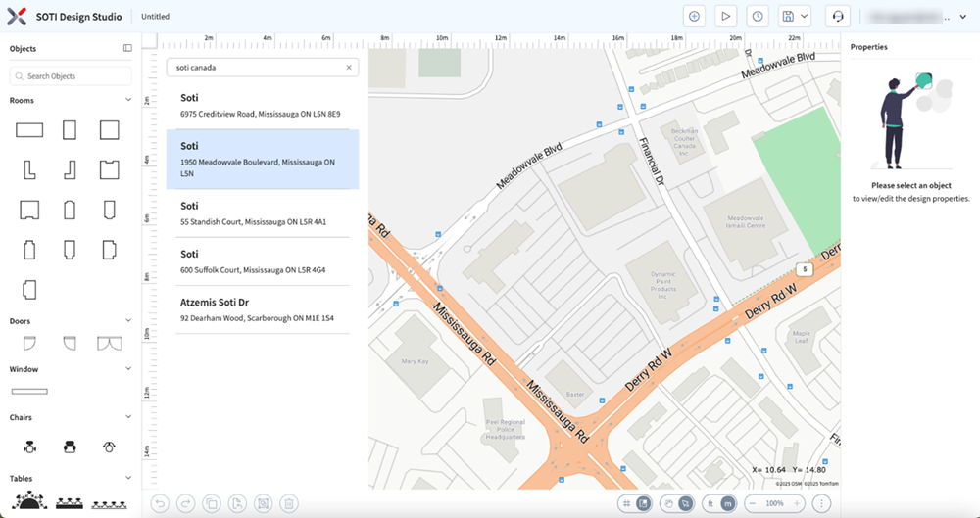Select the square room shape
The height and width of the screenshot is (518, 980).
[110, 130]
